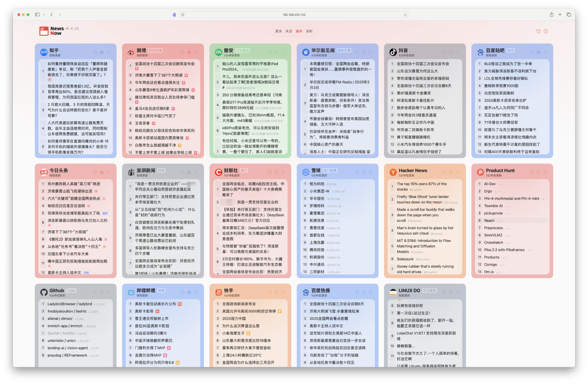Click the 抖音 source logo
Viewport: 588px width, 384px height.
(393, 52)
